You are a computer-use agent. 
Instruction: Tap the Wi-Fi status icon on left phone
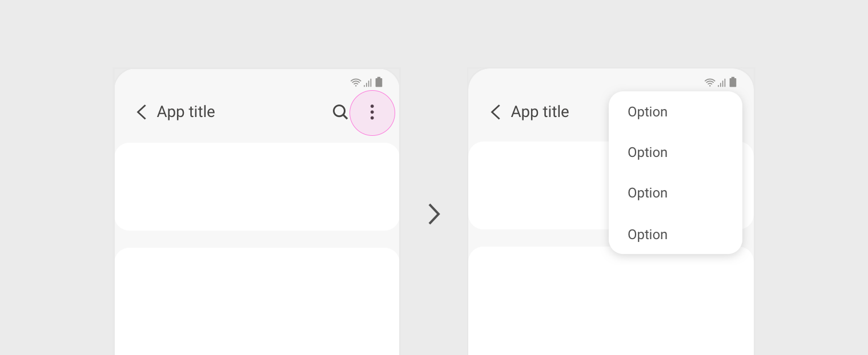[x=356, y=82]
